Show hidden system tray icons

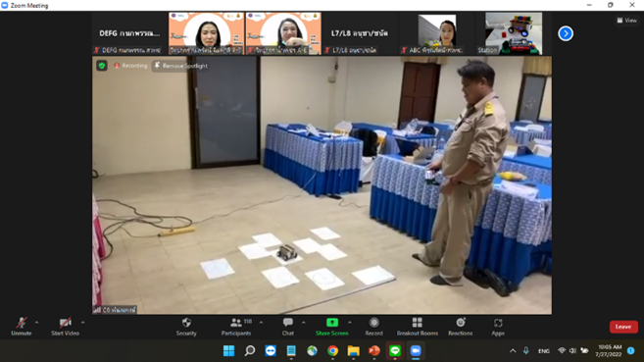513,350
